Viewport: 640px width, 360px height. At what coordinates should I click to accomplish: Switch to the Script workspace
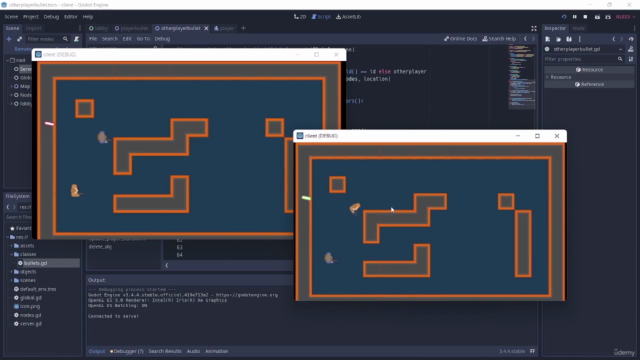coord(321,17)
